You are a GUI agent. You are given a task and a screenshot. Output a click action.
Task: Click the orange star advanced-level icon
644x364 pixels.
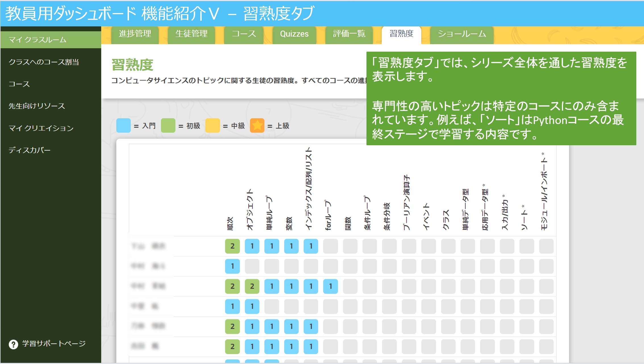[x=257, y=125]
